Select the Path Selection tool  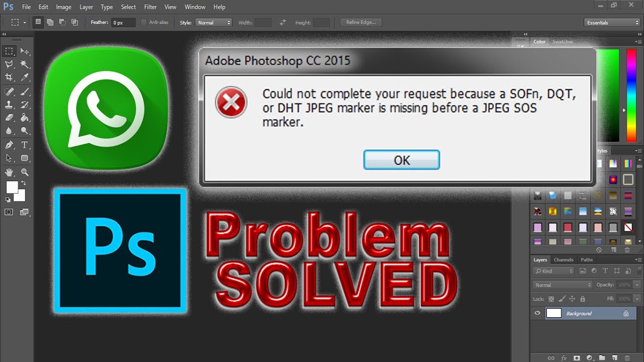click(x=9, y=158)
